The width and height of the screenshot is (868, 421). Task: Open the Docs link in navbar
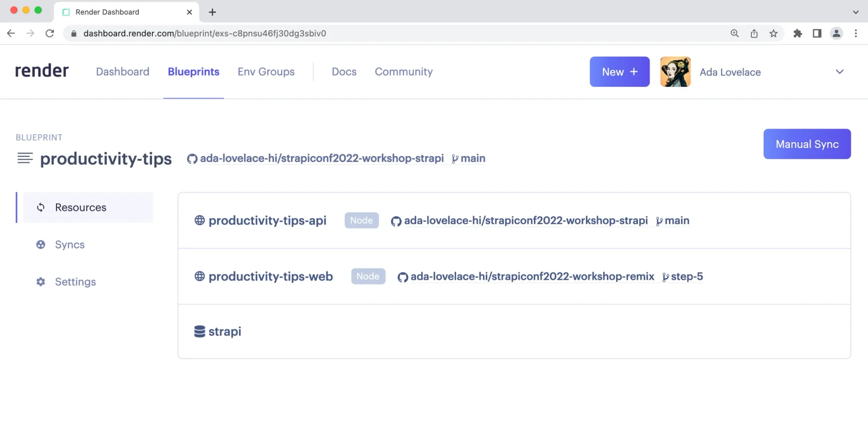344,72
